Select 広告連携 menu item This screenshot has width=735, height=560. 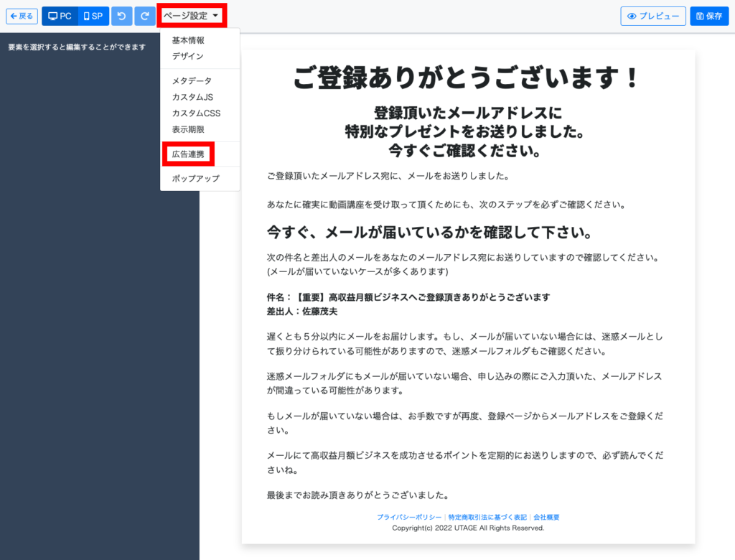[x=188, y=154]
